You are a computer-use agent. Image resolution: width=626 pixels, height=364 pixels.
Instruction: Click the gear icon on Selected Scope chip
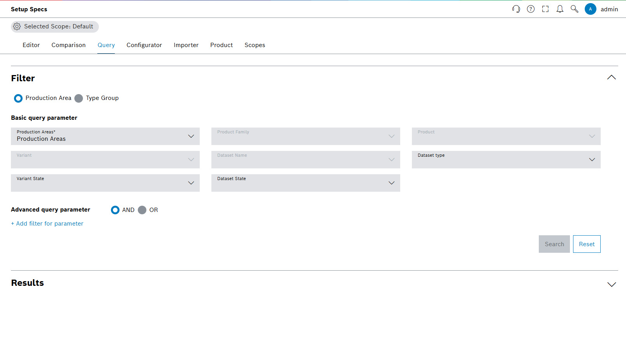[x=17, y=26]
